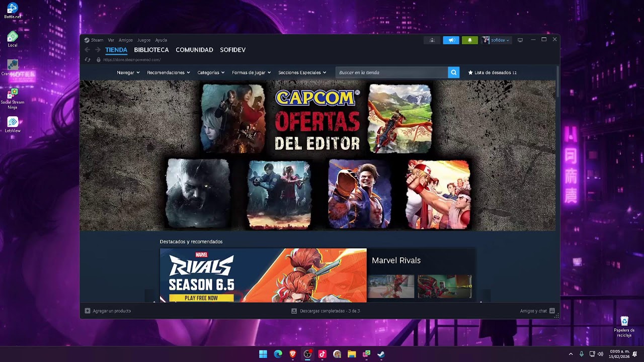Image resolution: width=644 pixels, height=362 pixels.
Task: Switch to Big Picture mode monitor icon
Action: [520, 40]
